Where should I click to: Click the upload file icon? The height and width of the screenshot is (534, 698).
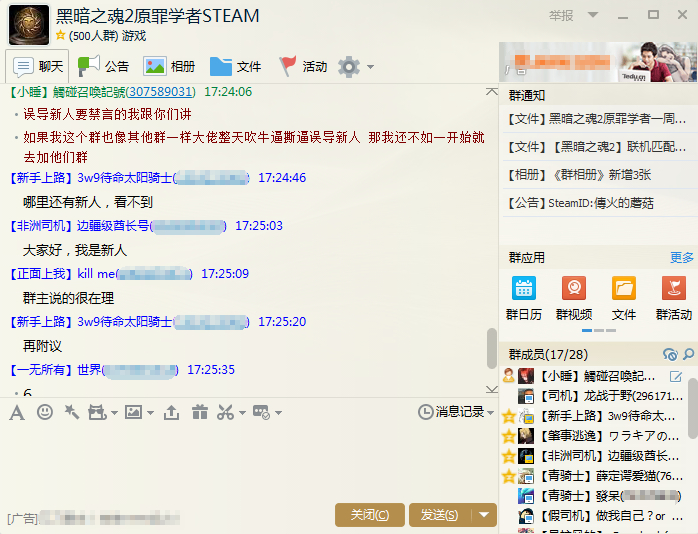pyautogui.click(x=171, y=413)
